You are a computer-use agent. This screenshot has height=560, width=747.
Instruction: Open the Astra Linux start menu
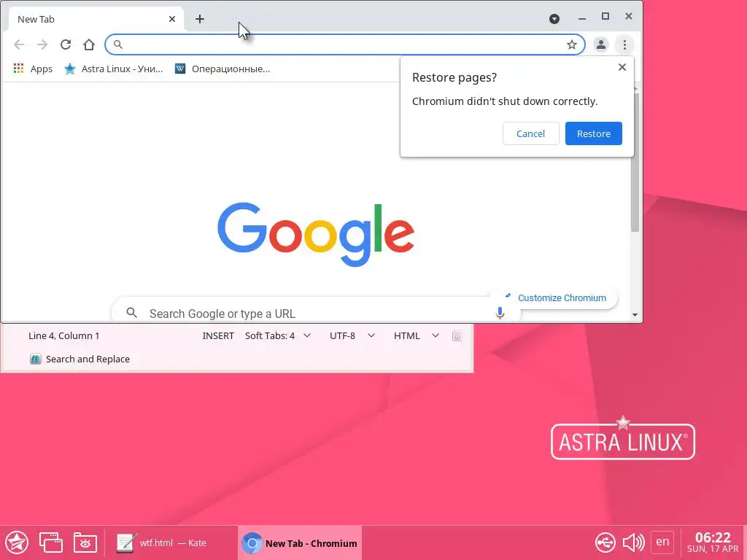[x=17, y=542]
